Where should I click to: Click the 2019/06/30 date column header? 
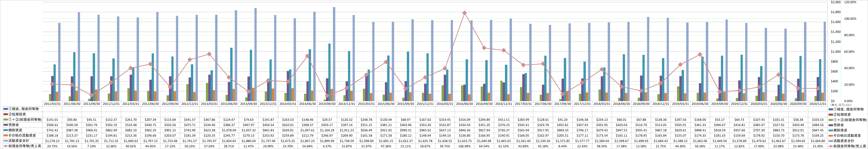point(700,104)
